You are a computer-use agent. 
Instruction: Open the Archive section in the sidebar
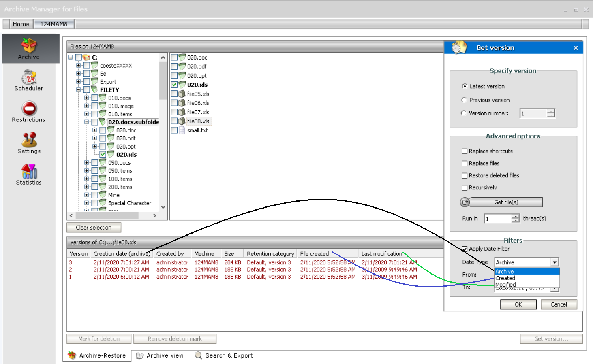coord(28,46)
